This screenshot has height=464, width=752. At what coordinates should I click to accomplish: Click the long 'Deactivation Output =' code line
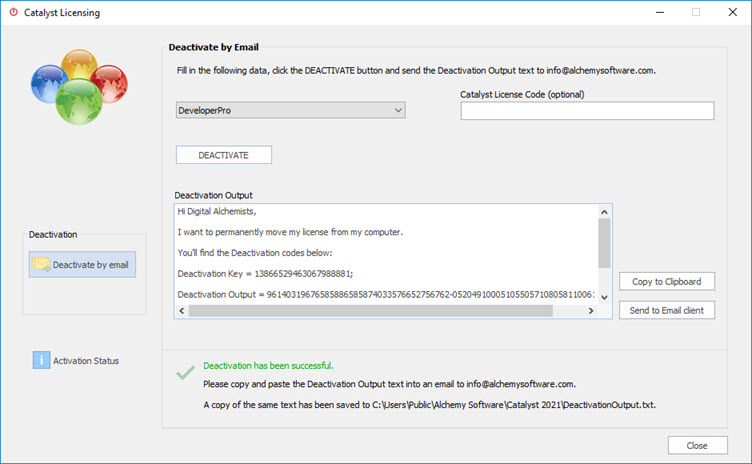pos(386,294)
